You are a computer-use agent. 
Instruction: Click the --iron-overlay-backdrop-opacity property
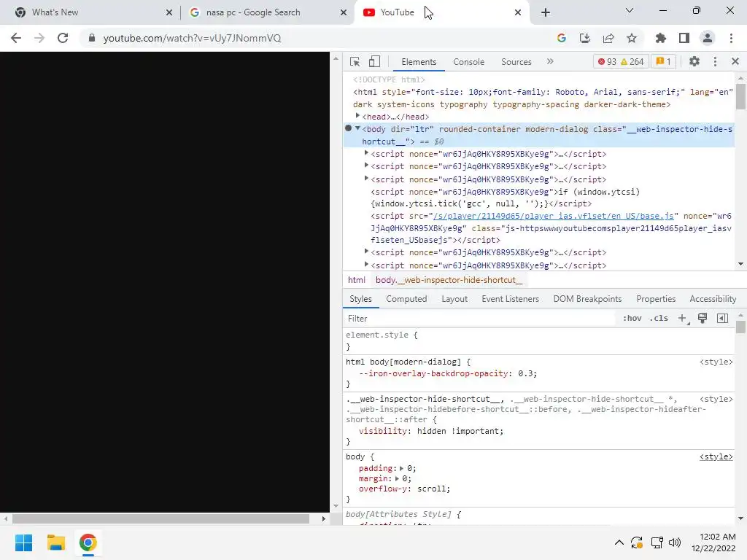coord(433,373)
